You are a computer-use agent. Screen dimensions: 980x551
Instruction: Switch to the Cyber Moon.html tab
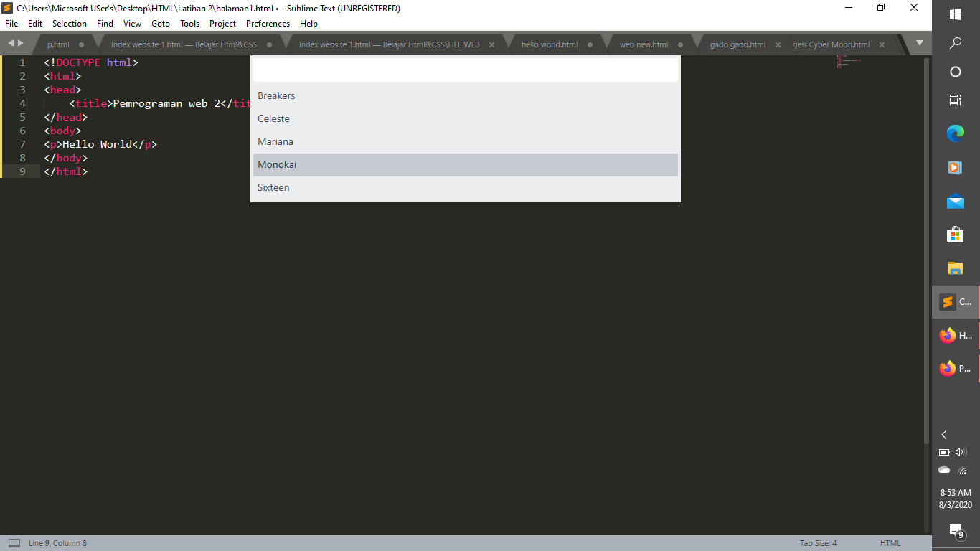point(831,44)
